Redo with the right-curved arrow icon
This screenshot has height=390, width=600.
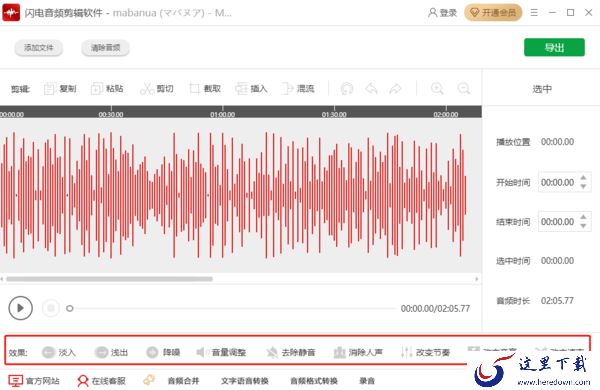coord(395,89)
